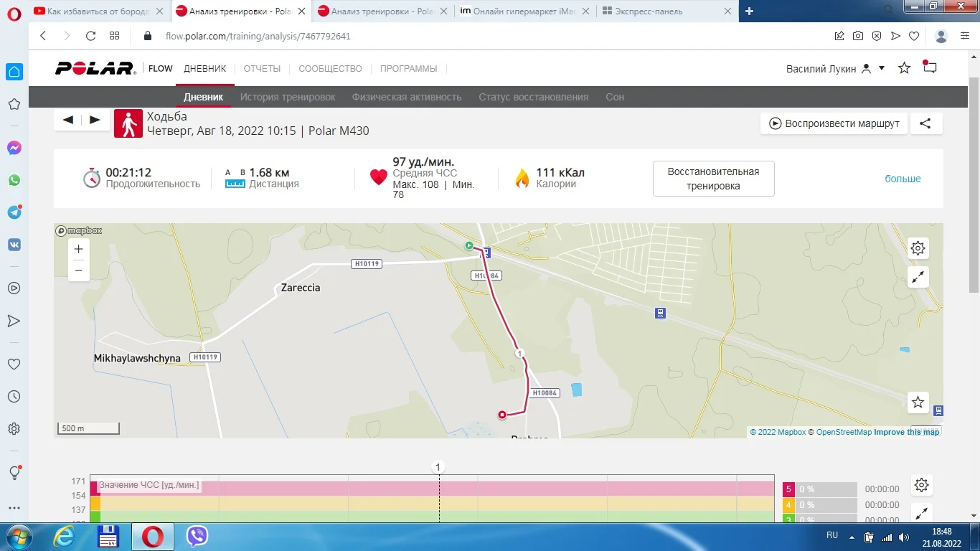Click the green route start marker

click(468, 246)
